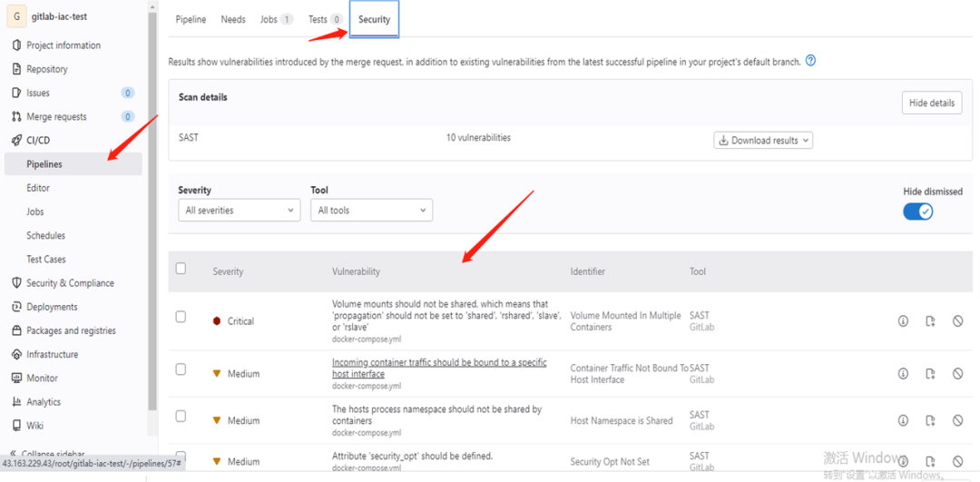Create issue icon for the Critical vulnerability
Image resolution: width=980 pixels, height=482 pixels.
(930, 320)
